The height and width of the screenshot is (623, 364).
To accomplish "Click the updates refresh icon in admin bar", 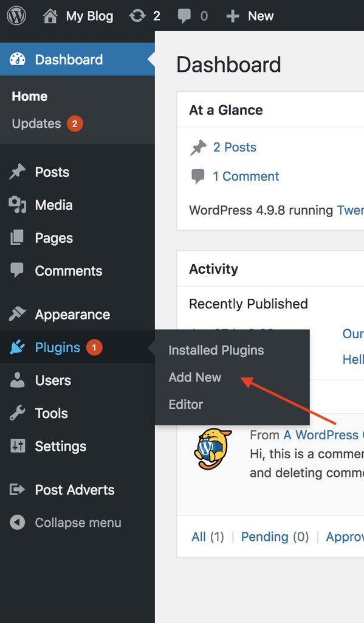I will (137, 16).
